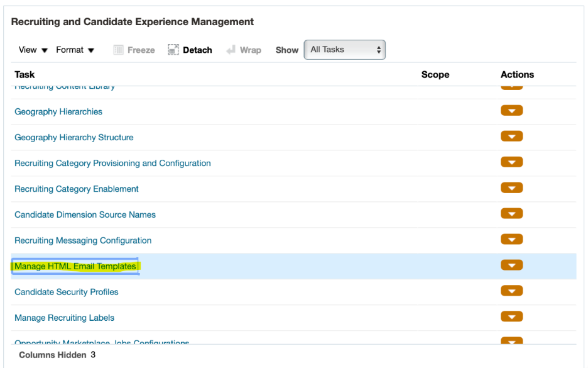
Task: Expand actions for Candidate Security Profiles row
Action: (x=511, y=291)
